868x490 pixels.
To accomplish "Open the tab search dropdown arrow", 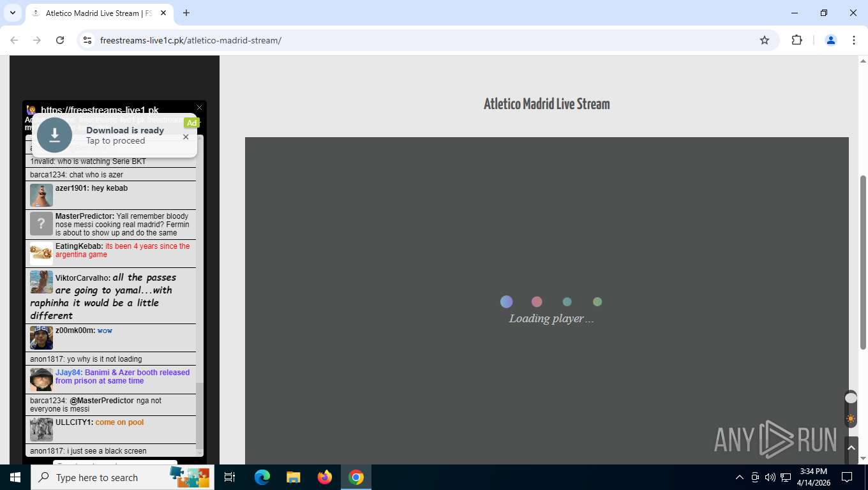I will coord(13,13).
